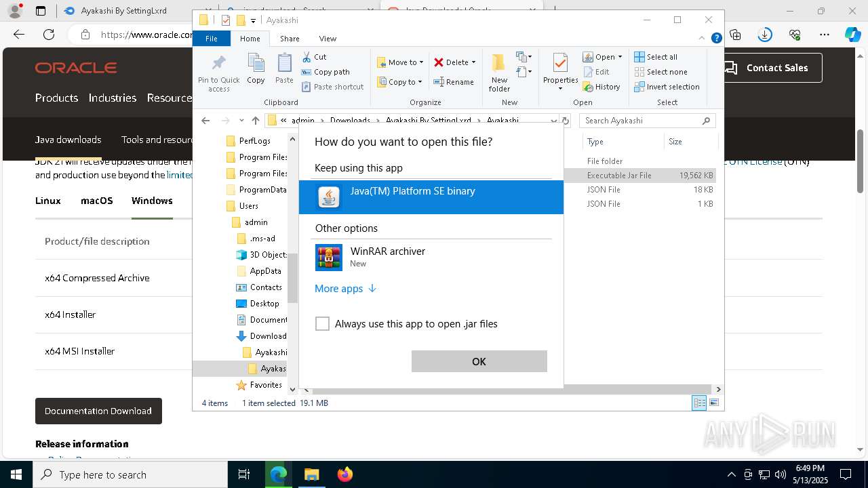Viewport: 868px width, 488px height.
Task: Expand the Move to dropdown
Action: (x=421, y=62)
